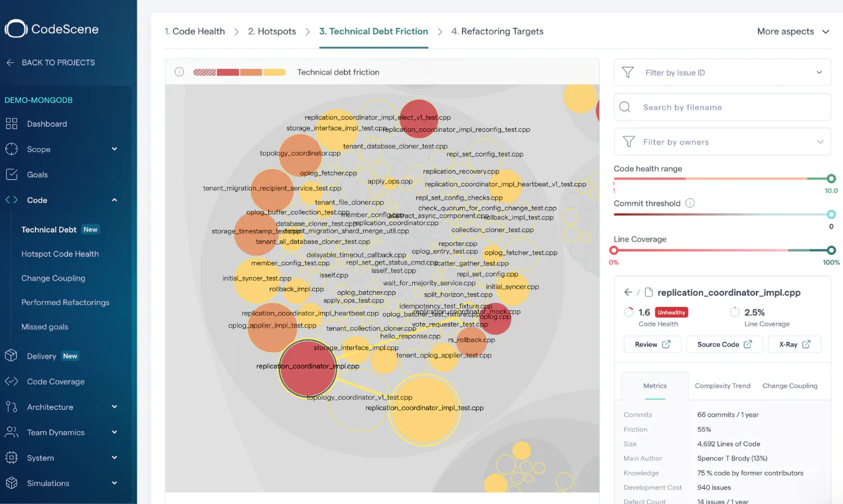The height and width of the screenshot is (504, 843).
Task: Open the Filter by Issue ID dropdown
Action: tap(722, 72)
